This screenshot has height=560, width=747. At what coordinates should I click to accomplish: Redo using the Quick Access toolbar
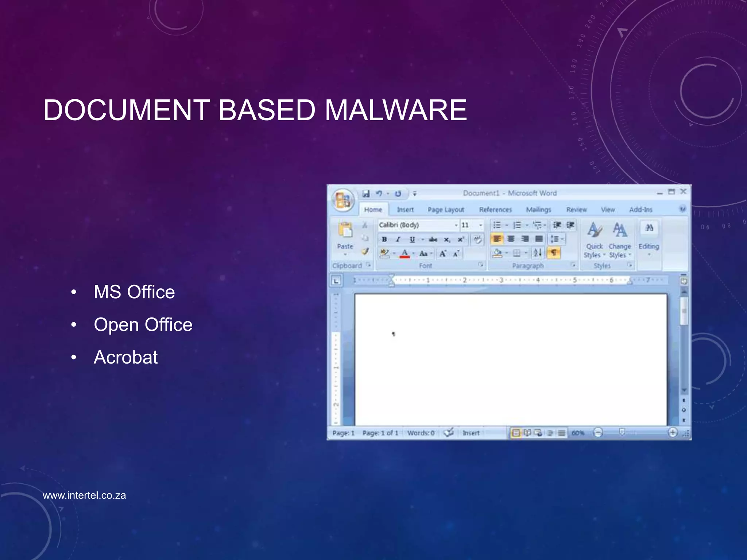[398, 194]
